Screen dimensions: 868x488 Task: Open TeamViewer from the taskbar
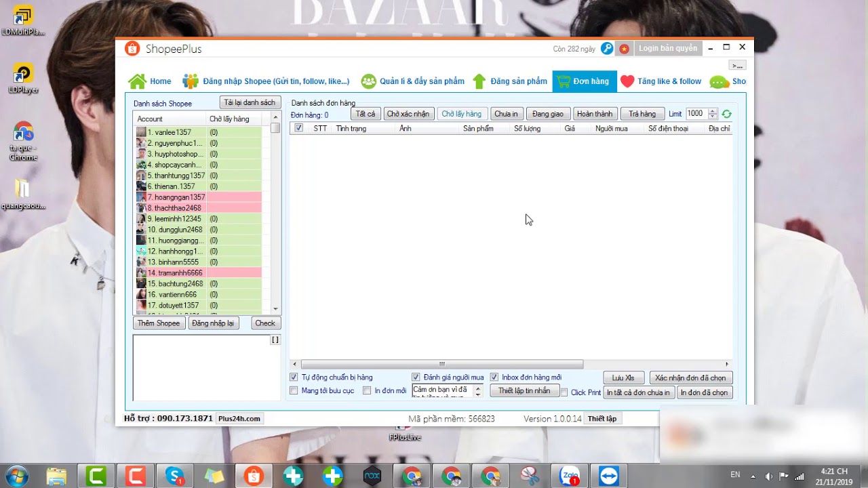pyautogui.click(x=608, y=476)
